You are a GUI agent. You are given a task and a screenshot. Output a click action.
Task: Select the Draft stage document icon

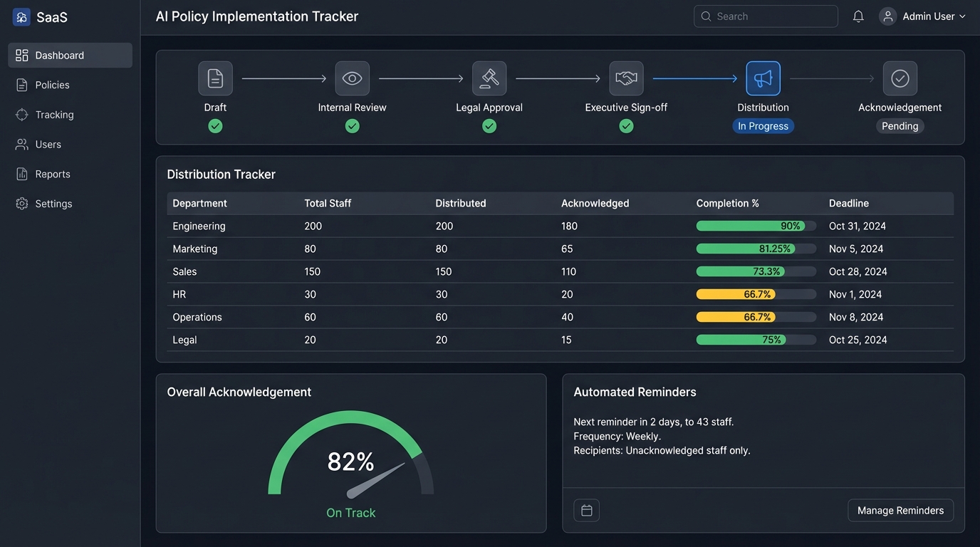pyautogui.click(x=215, y=78)
